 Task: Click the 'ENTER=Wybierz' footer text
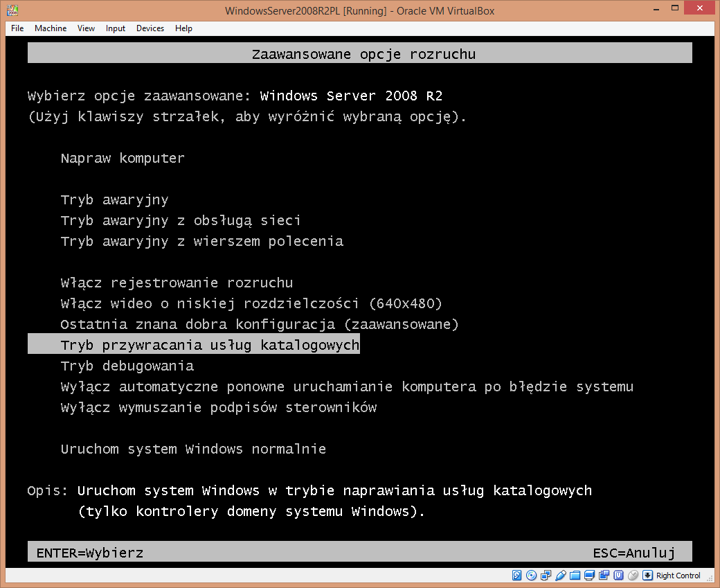point(90,553)
